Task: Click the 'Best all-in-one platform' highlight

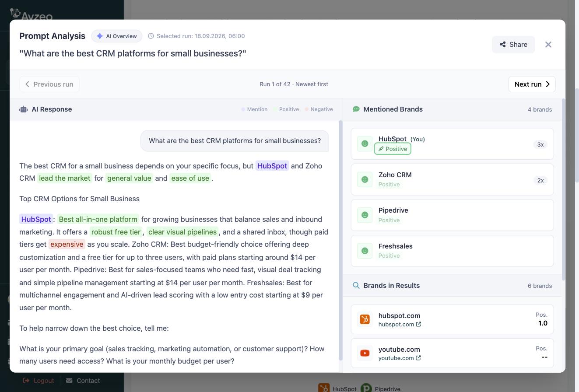Action: (98, 219)
